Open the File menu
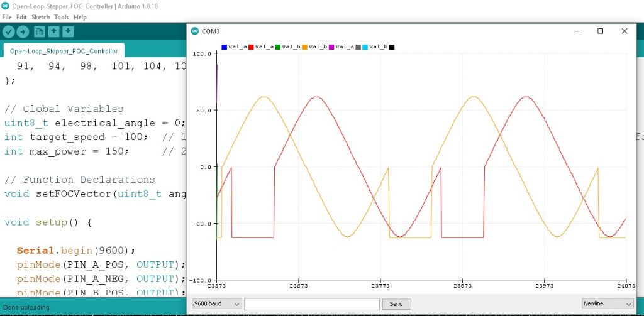The height and width of the screenshot is (316, 644). (7, 17)
